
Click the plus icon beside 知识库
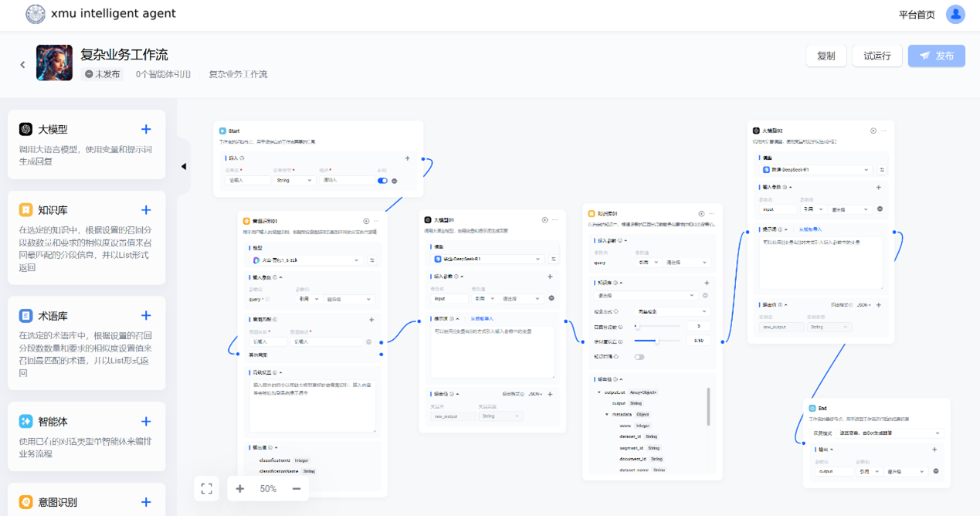(146, 210)
